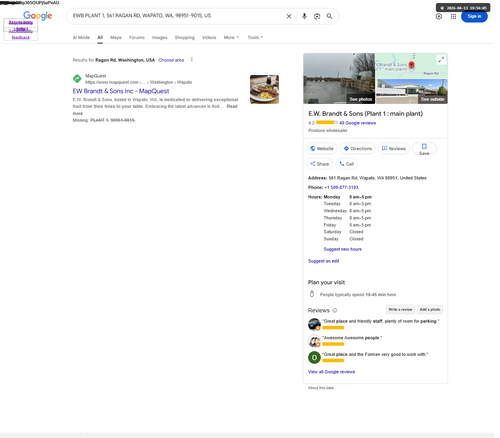Click second reviewer's avatar
Image resolution: width=500 pixels, height=438 pixels.
pyautogui.click(x=314, y=341)
